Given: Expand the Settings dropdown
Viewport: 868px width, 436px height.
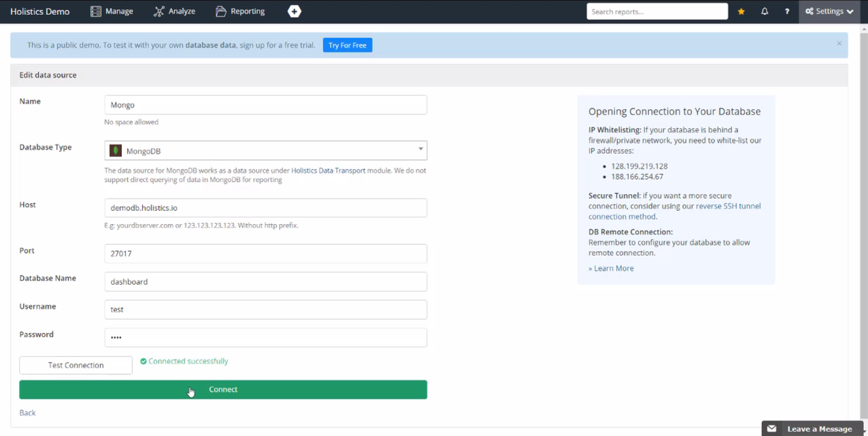Looking at the screenshot, I should tap(829, 11).
